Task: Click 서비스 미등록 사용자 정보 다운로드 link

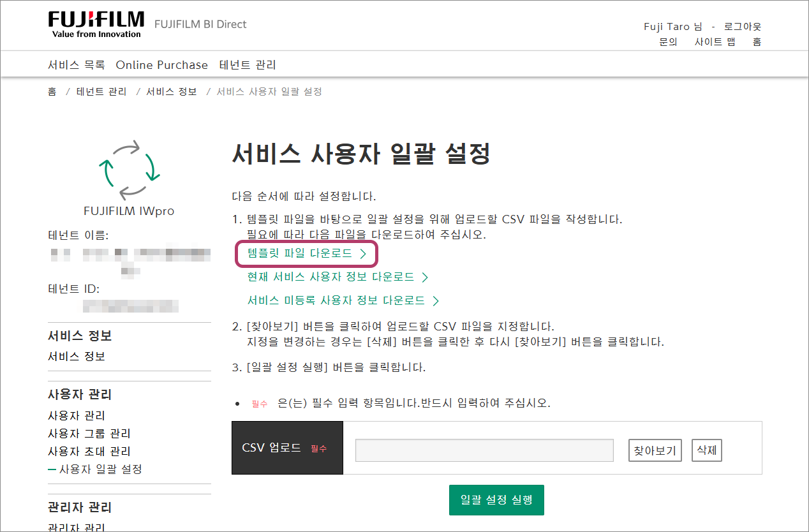Action: click(x=343, y=300)
